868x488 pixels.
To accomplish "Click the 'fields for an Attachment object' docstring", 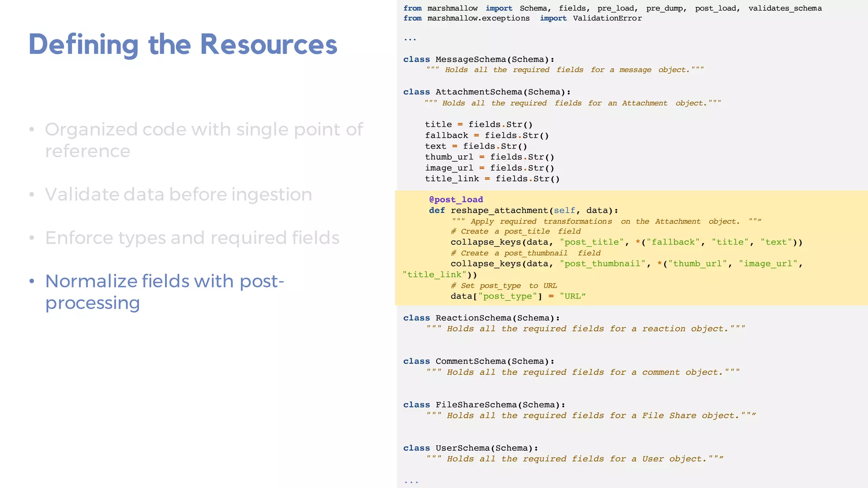I will (573, 103).
